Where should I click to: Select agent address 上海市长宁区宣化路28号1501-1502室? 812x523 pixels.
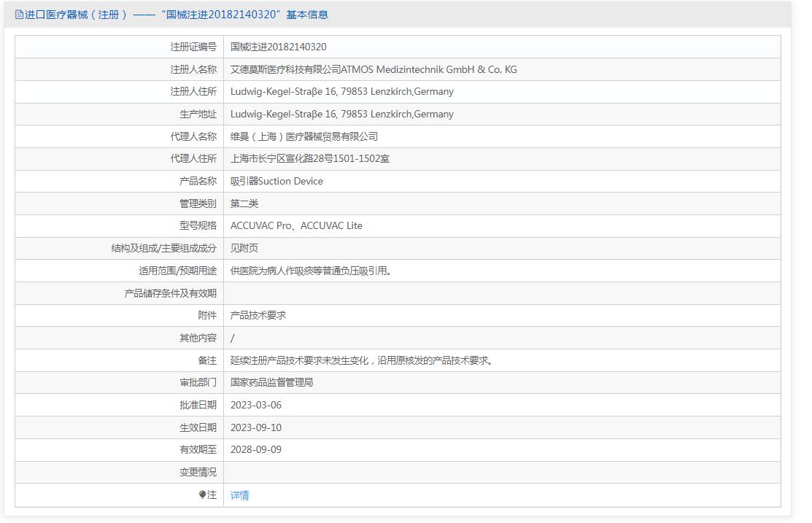[309, 159]
